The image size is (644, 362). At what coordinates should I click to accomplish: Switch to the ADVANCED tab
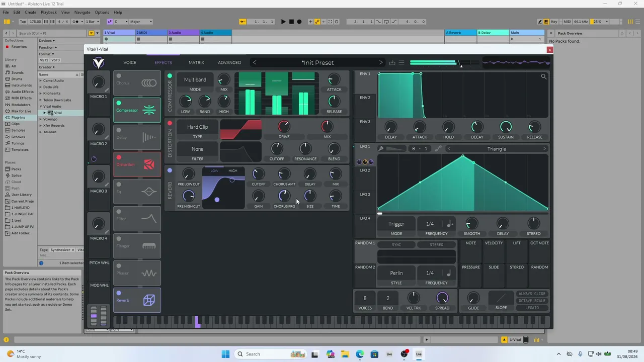tap(229, 62)
